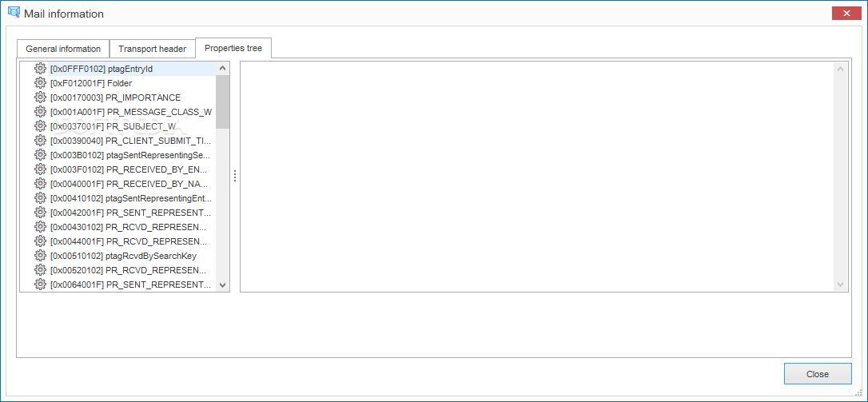Click the property list scrollbar up arrow
This screenshot has width=868, height=402.
point(222,69)
